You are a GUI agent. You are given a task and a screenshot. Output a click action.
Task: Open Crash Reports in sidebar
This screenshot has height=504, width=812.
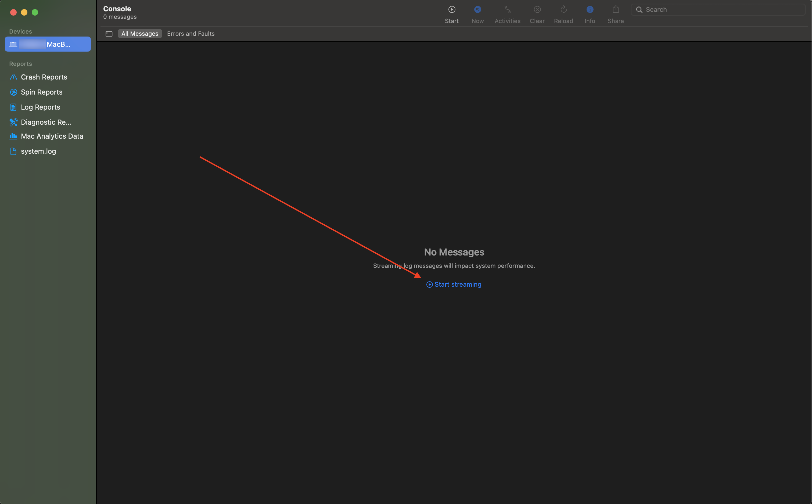[44, 77]
